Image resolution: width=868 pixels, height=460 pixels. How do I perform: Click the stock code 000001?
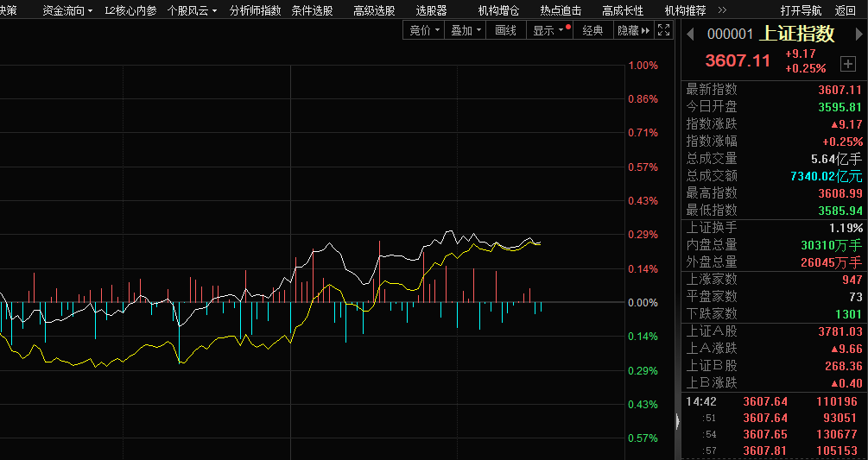point(730,35)
